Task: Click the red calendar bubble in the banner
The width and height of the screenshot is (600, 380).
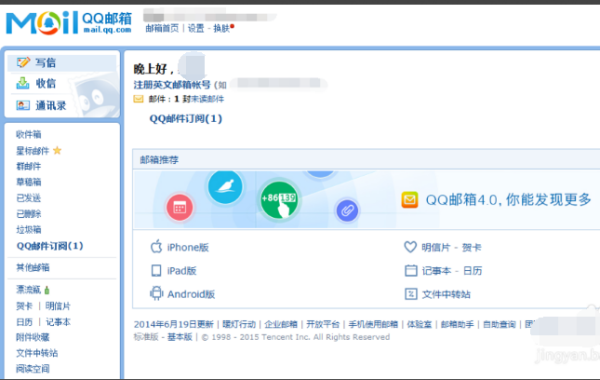Action: tap(179, 208)
